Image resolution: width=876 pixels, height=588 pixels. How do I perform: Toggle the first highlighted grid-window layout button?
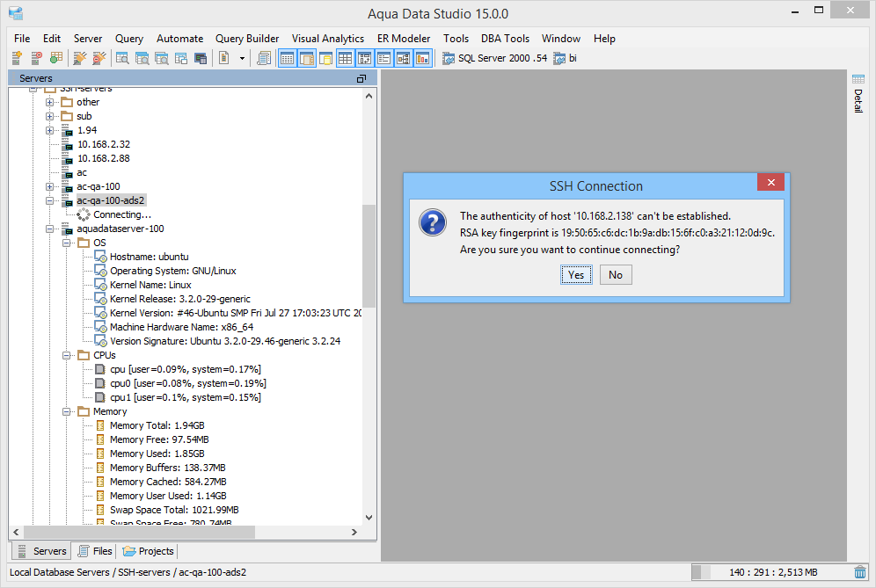click(287, 58)
